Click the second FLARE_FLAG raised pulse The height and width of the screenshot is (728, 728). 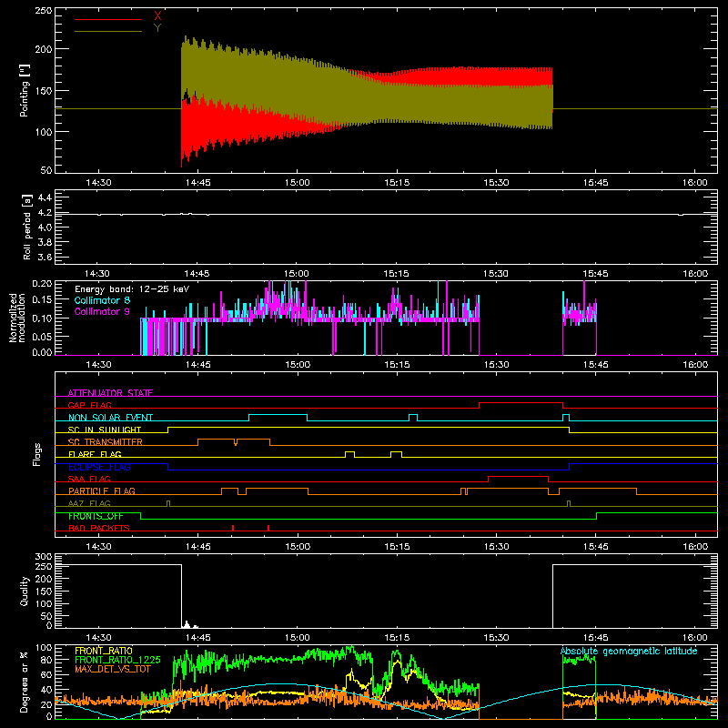397,451
